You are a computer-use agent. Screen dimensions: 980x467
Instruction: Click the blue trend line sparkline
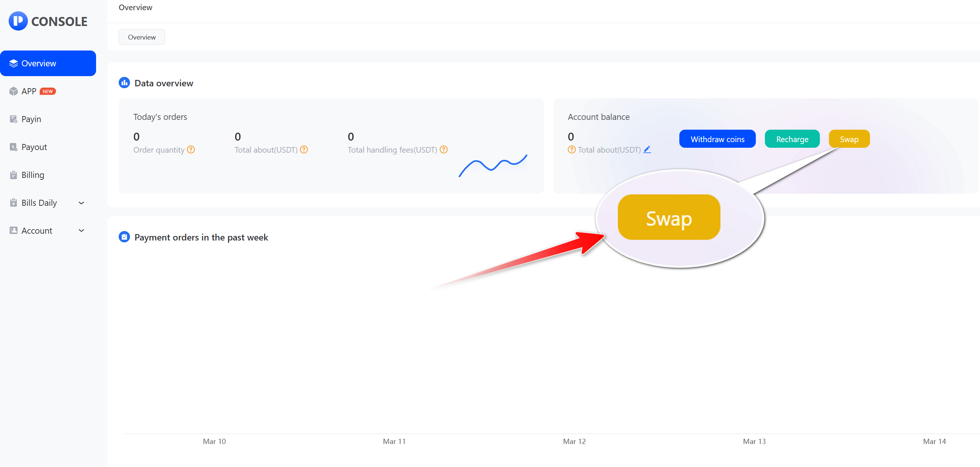[493, 165]
